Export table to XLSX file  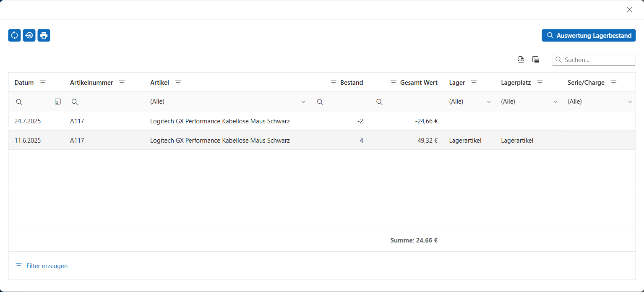[x=521, y=60]
